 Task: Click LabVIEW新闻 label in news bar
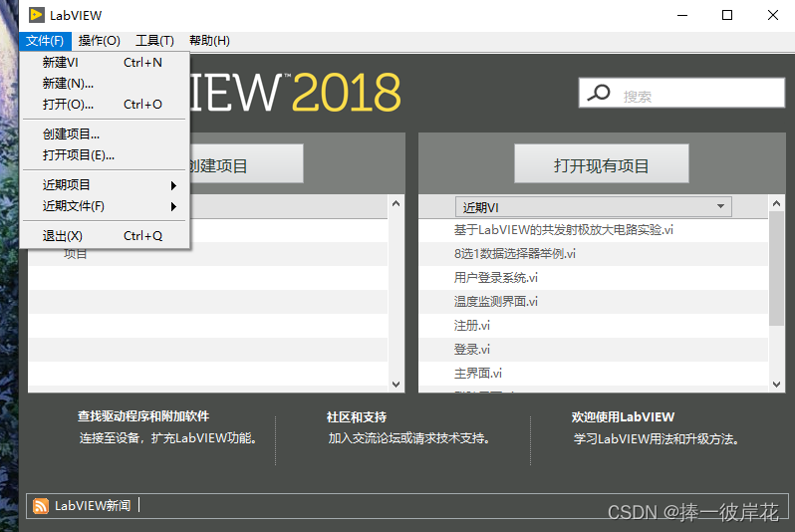[93, 506]
